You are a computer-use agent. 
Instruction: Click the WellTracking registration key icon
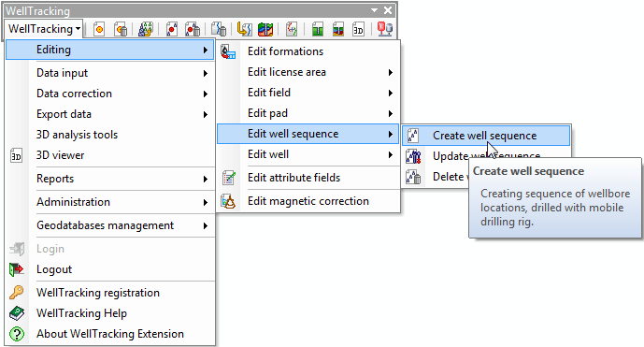17,293
